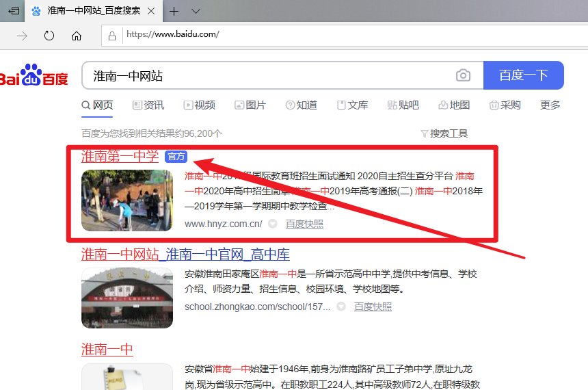Open the 采购 tab
Screen dimensions: 588x390
(505, 105)
